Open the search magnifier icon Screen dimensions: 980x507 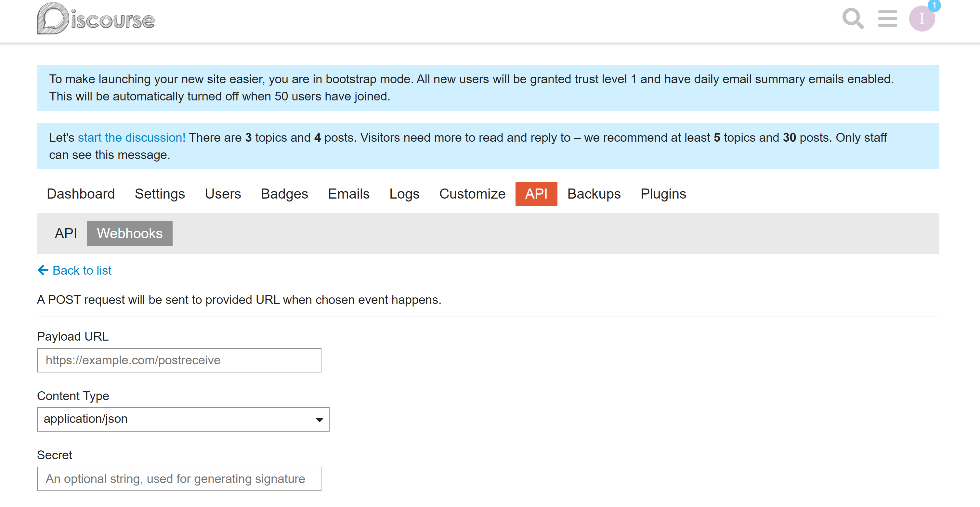coord(853,19)
